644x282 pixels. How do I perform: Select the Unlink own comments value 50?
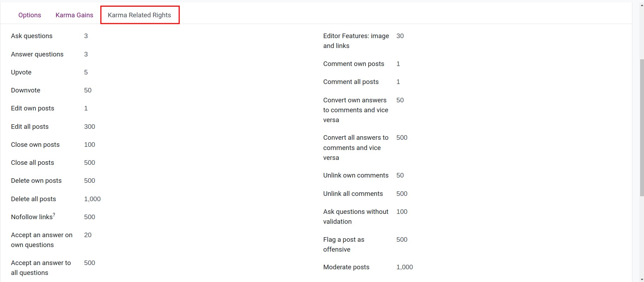pyautogui.click(x=400, y=175)
